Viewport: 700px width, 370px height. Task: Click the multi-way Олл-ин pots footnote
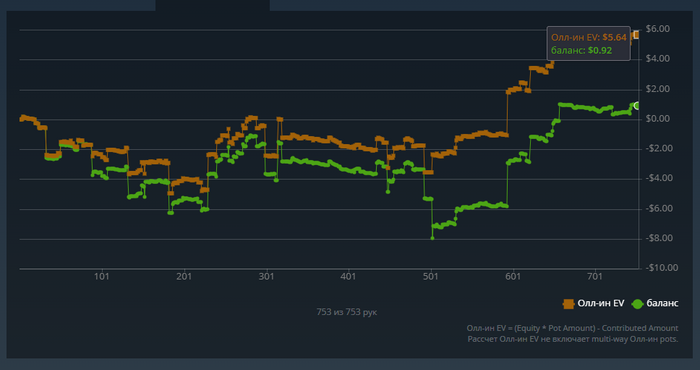pyautogui.click(x=573, y=339)
